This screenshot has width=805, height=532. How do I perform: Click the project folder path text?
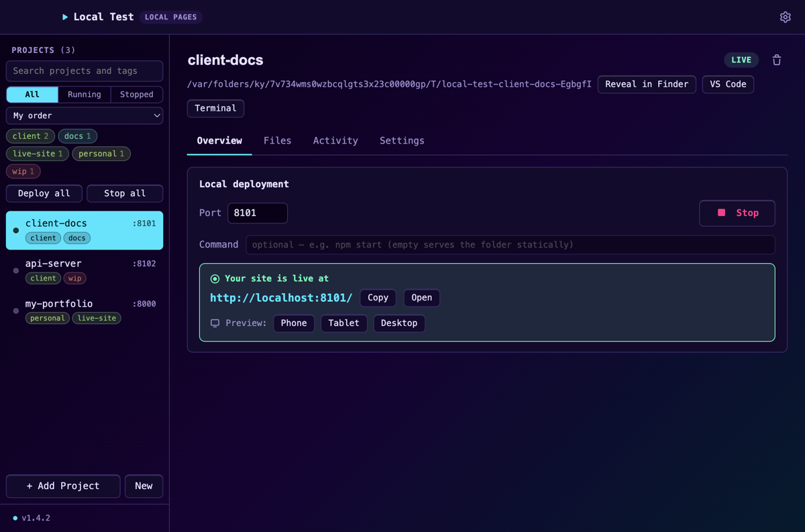pyautogui.click(x=390, y=85)
